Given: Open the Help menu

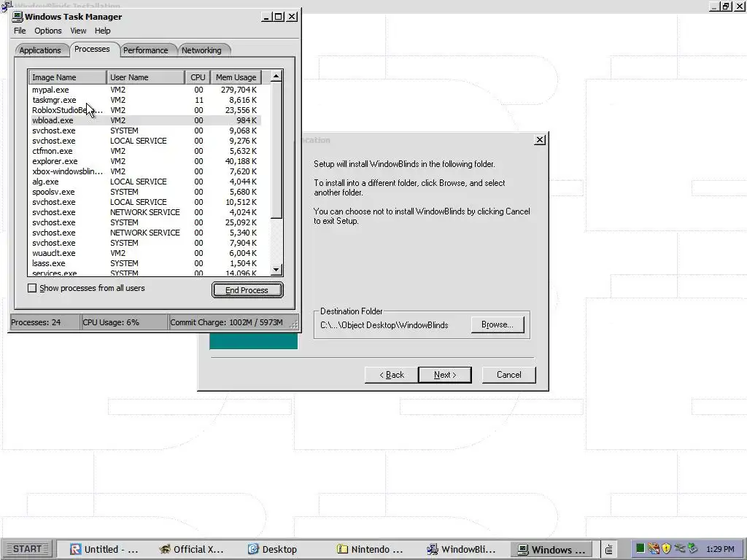Looking at the screenshot, I should click(102, 31).
